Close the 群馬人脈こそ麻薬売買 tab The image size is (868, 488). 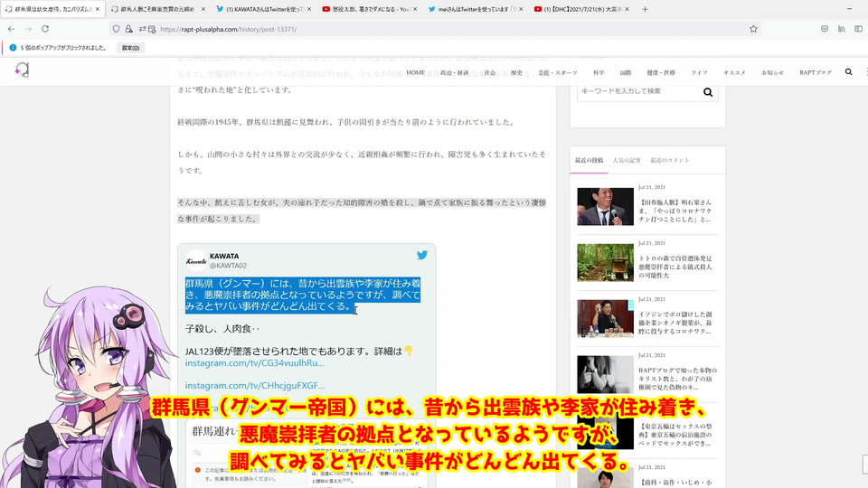(x=203, y=9)
